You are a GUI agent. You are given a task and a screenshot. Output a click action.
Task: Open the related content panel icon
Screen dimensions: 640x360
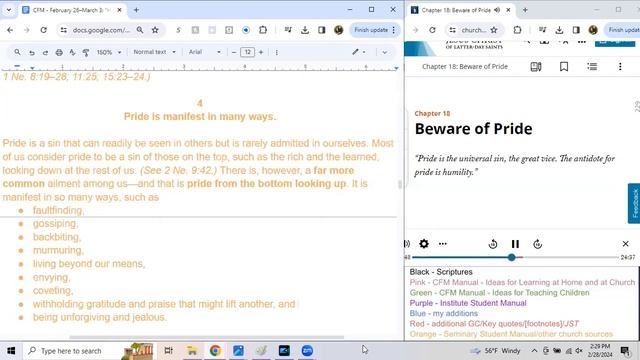point(536,67)
